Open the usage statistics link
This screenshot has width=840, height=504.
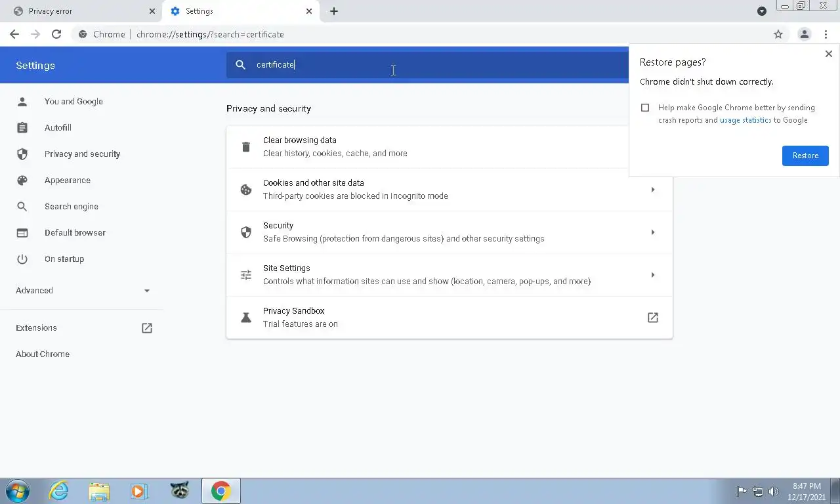[745, 120]
